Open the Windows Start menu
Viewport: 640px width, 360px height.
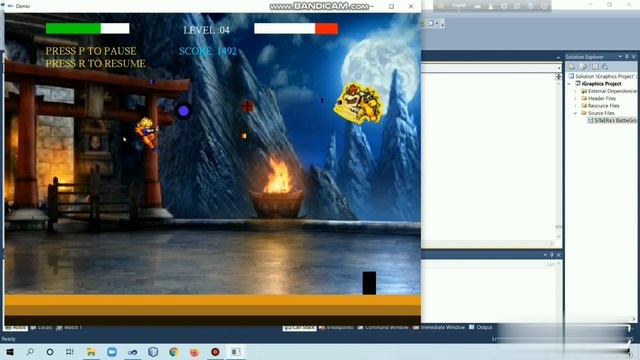[10, 351]
